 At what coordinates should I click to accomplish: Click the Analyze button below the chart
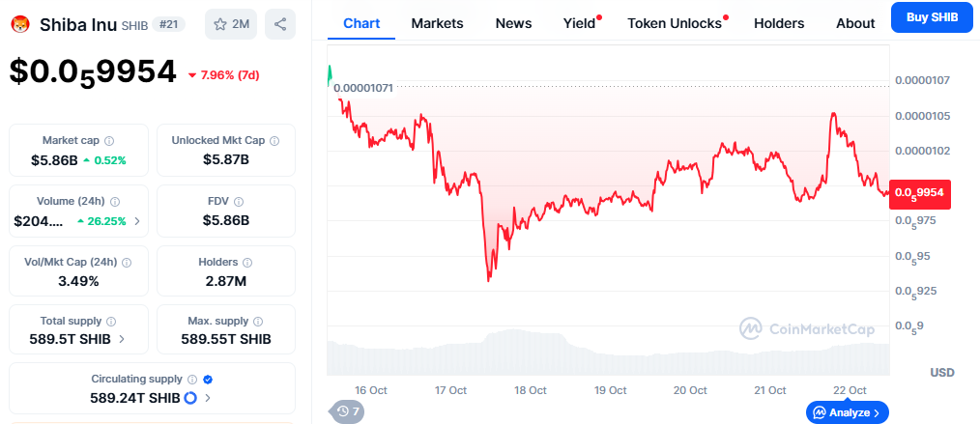point(847,412)
